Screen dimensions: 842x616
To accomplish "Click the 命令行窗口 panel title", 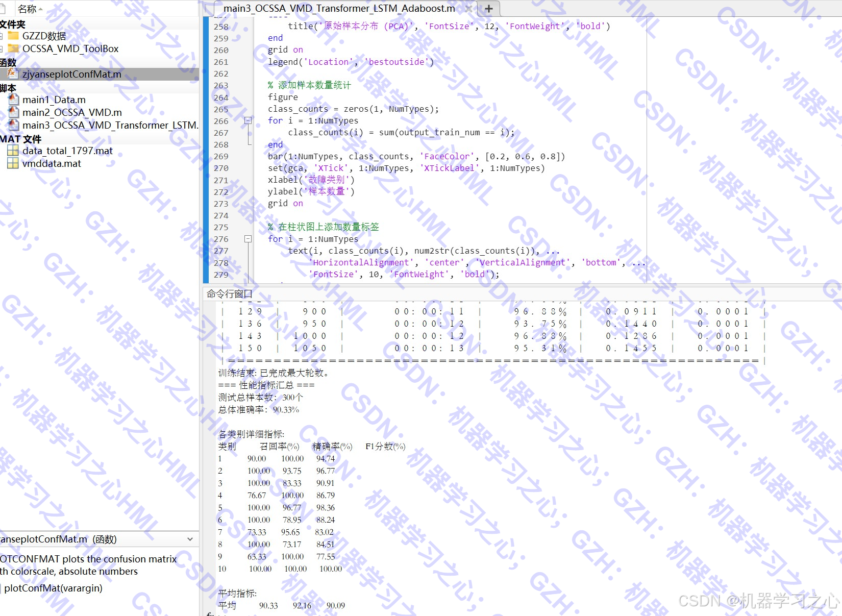I will click(230, 293).
